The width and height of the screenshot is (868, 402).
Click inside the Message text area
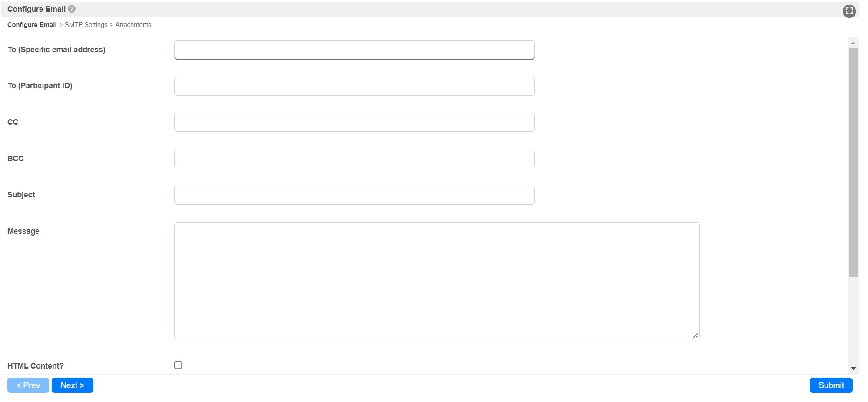pyautogui.click(x=437, y=280)
